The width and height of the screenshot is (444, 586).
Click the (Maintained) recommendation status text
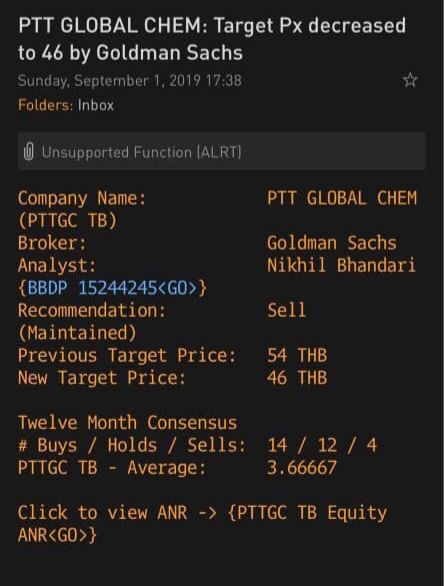click(77, 333)
